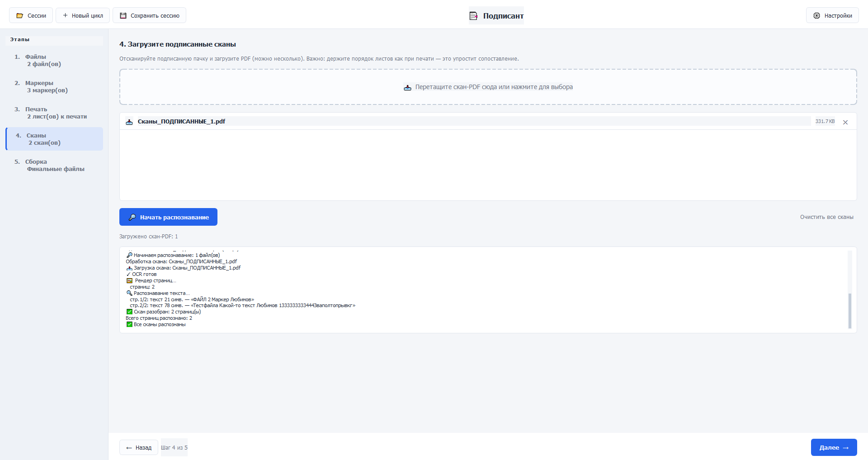Viewport: 868px width, 460px height.
Task: Click the log line 'Скан разобран: 2 страниц(ы)'
Action: point(164,312)
